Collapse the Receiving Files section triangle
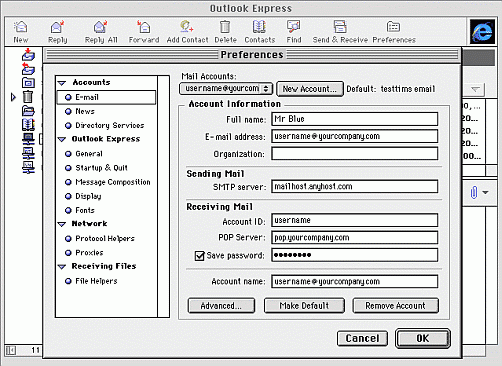 click(x=62, y=267)
